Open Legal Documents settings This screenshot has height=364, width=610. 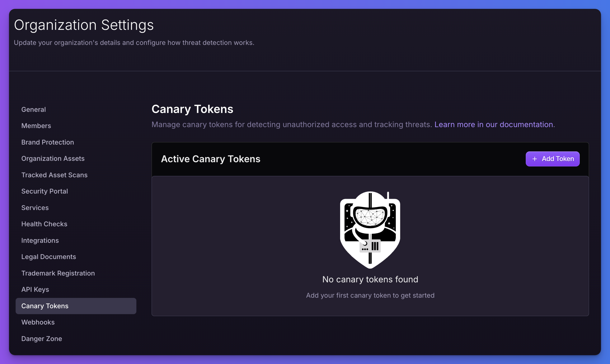coord(49,257)
